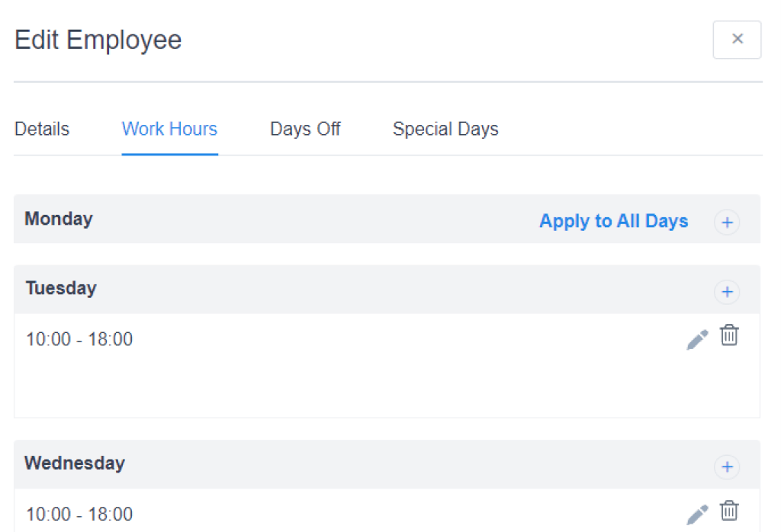This screenshot has height=532, width=781.
Task: Click the Edit Employee dialog title
Action: tap(98, 40)
